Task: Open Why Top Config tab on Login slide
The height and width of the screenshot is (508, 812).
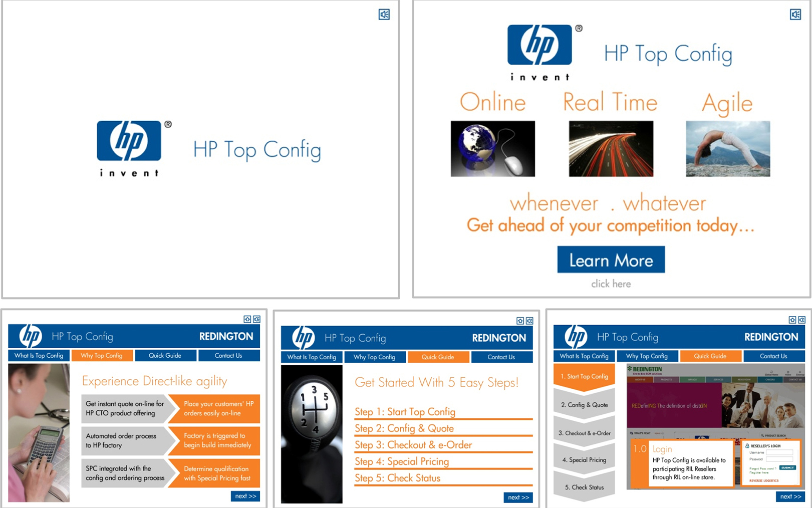Action: [x=647, y=356]
